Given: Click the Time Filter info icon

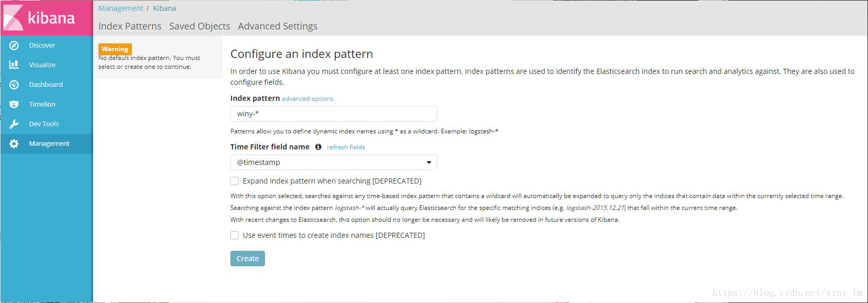Looking at the screenshot, I should (318, 147).
